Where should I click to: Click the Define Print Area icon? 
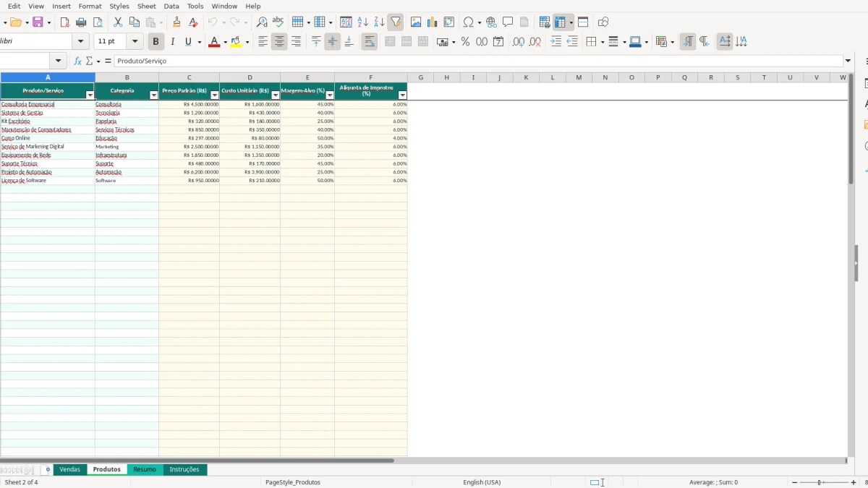545,22
